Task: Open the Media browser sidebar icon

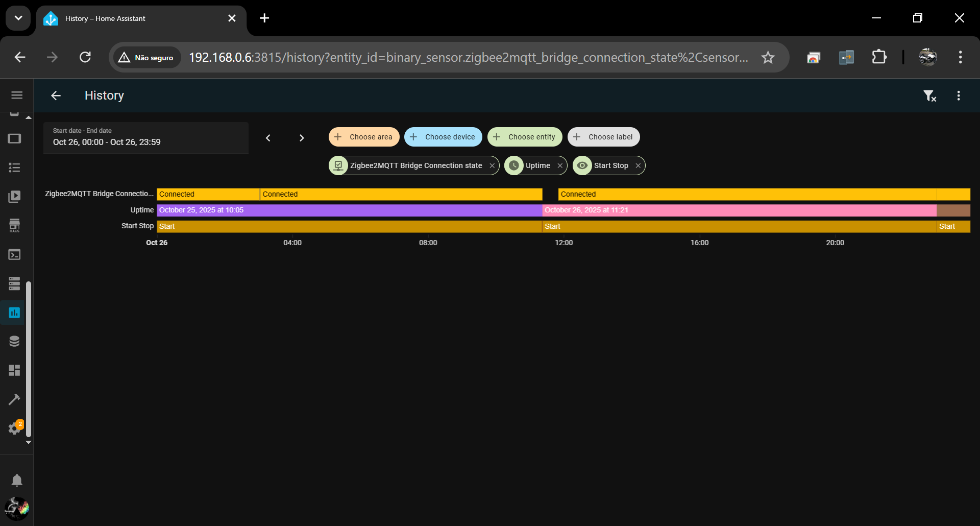Action: [x=14, y=197]
